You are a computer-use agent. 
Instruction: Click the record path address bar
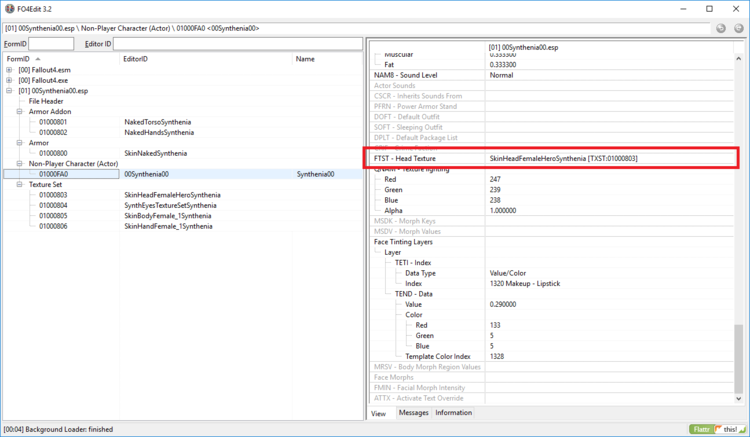(x=357, y=28)
